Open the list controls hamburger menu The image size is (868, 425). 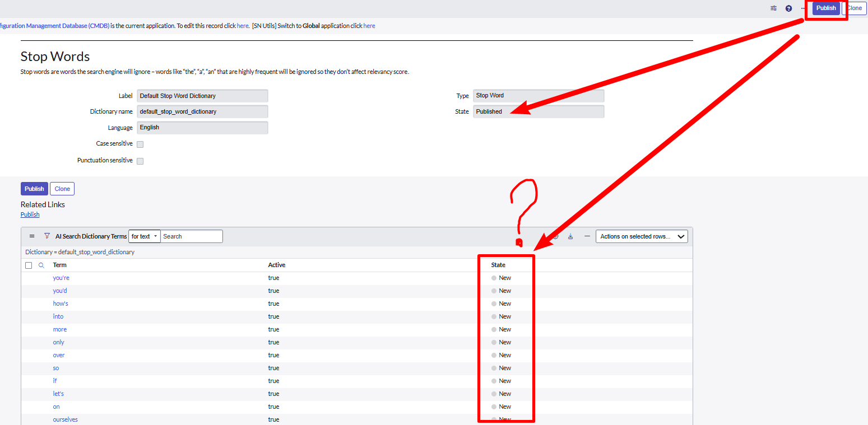pyautogui.click(x=32, y=236)
